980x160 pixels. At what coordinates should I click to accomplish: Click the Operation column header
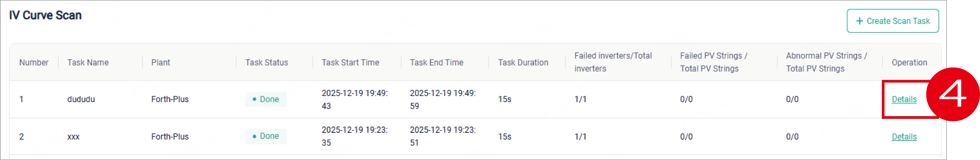coord(909,62)
